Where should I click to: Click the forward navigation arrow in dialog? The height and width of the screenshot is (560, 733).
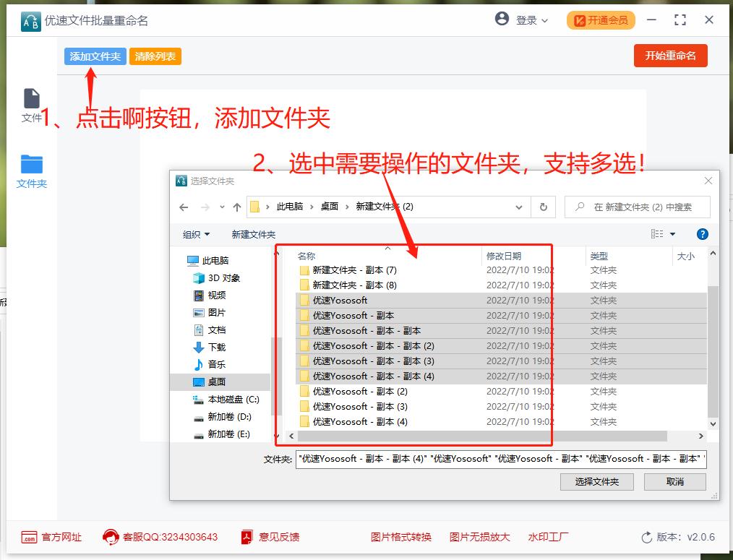(205, 207)
